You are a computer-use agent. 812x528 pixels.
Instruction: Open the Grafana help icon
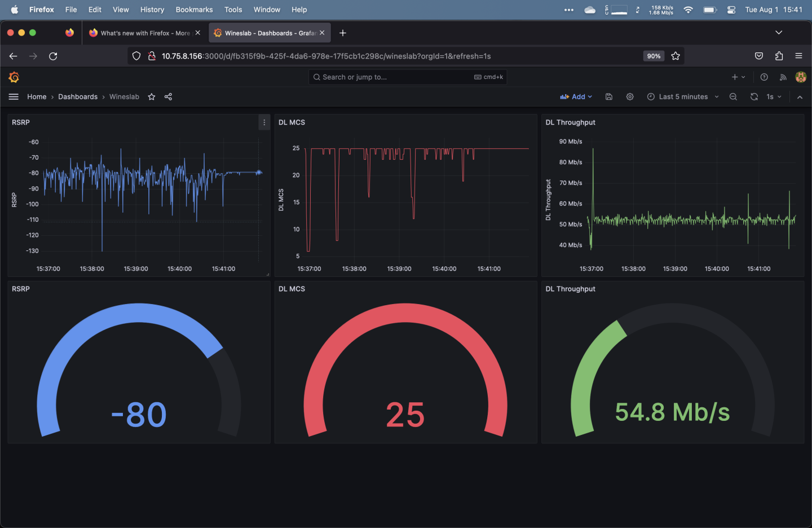tap(764, 77)
